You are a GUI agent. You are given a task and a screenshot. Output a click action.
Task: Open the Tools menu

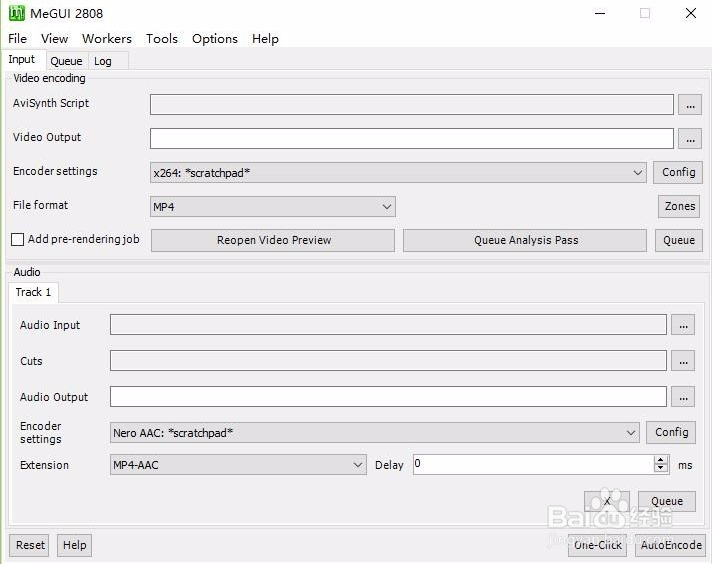point(162,39)
